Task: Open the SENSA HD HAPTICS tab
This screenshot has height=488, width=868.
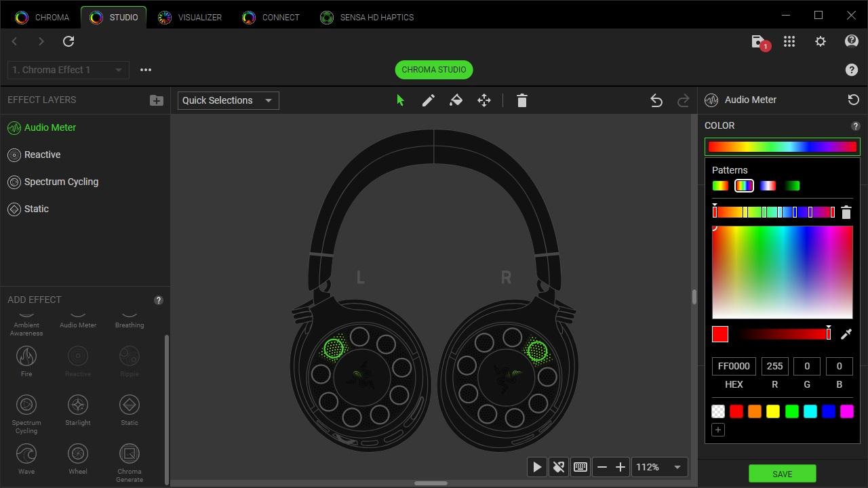Action: pos(367,18)
